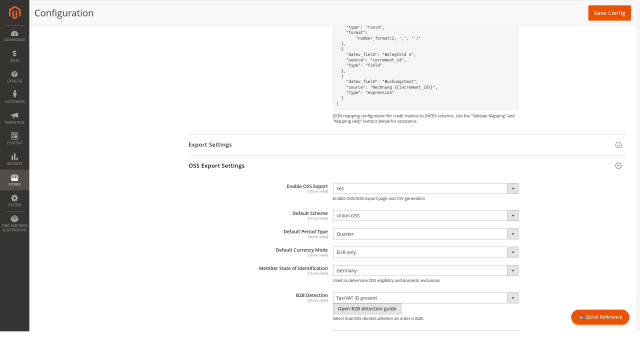Viewport: 640px width, 360px height.
Task: Open the Reports sidebar menu
Action: [15, 159]
